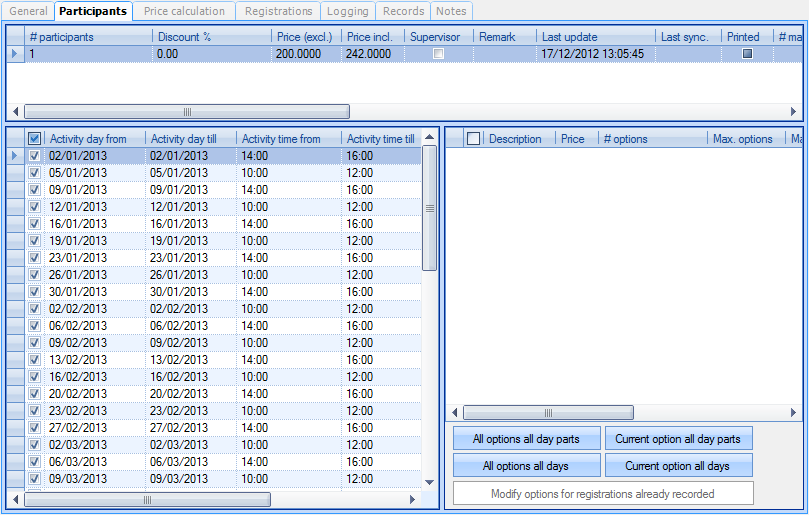Screen dimensions: 809x515
Task: Click 'All options all day parts' button
Action: coord(526,439)
